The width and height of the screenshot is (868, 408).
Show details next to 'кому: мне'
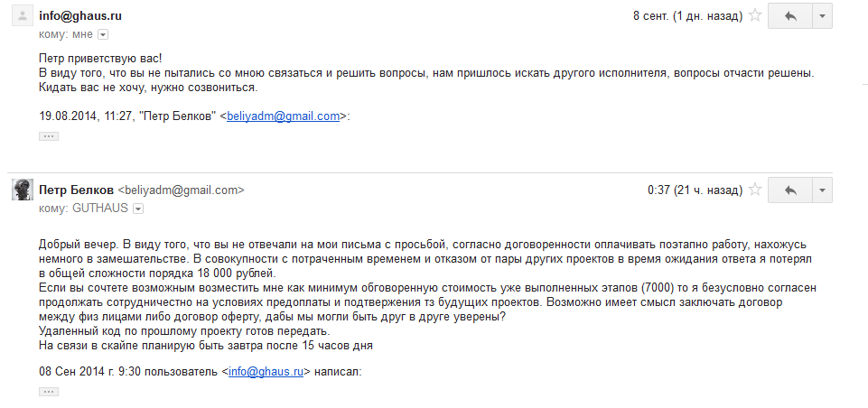tap(102, 34)
